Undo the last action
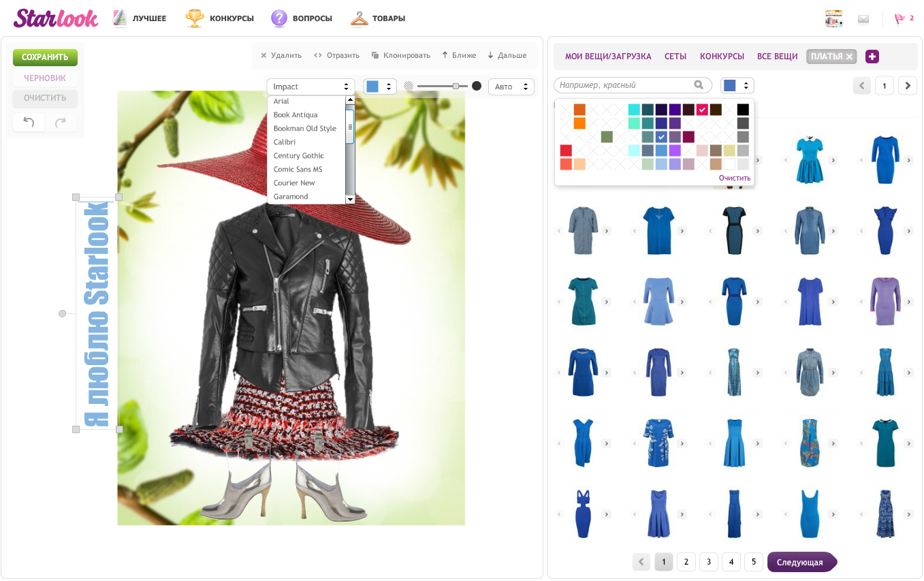Image resolution: width=924 pixels, height=581 pixels. pyautogui.click(x=29, y=123)
